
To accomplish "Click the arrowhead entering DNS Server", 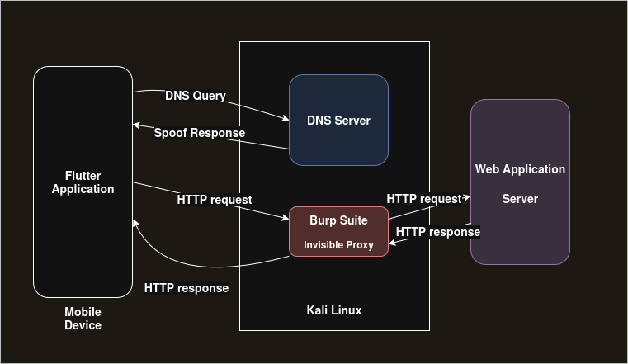I will (x=285, y=120).
